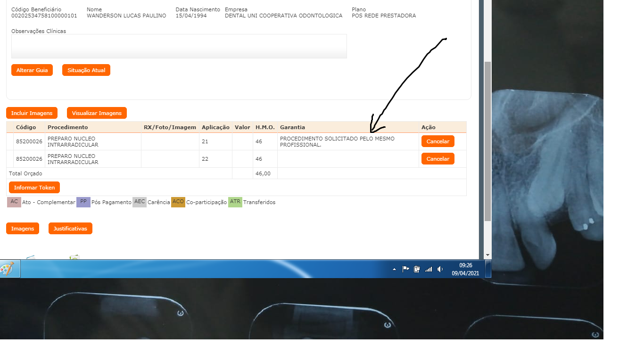Click the clock showing 09:26

click(x=465, y=269)
